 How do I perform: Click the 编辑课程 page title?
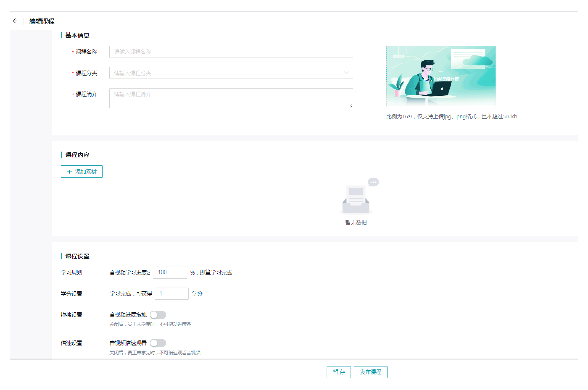(x=42, y=21)
